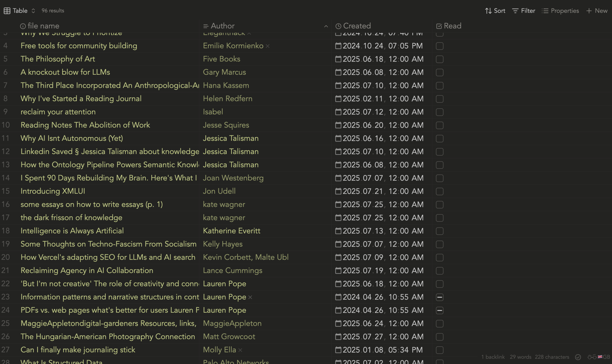
Task: Toggle indeterminate Read box for PDFs vs. web pages
Action: tap(439, 310)
